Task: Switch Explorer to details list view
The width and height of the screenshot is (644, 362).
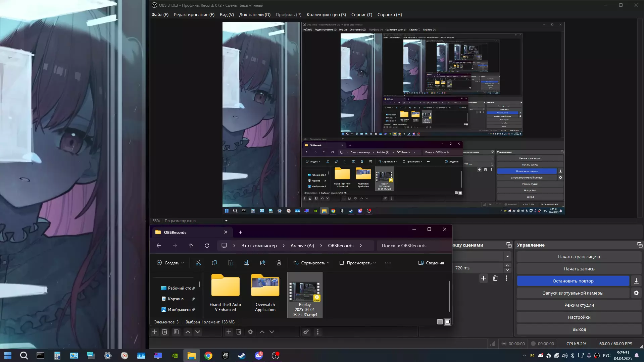Action: coord(440,322)
